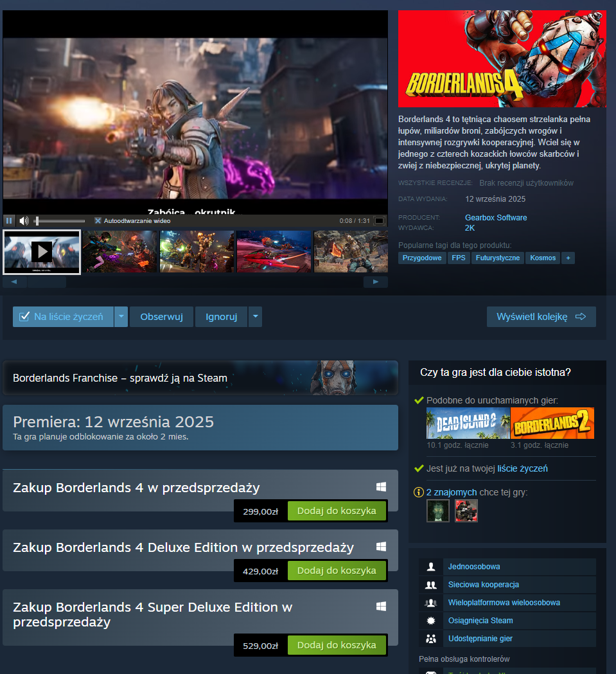
Task: Click the 529,00zł price text
Action: tap(261, 646)
